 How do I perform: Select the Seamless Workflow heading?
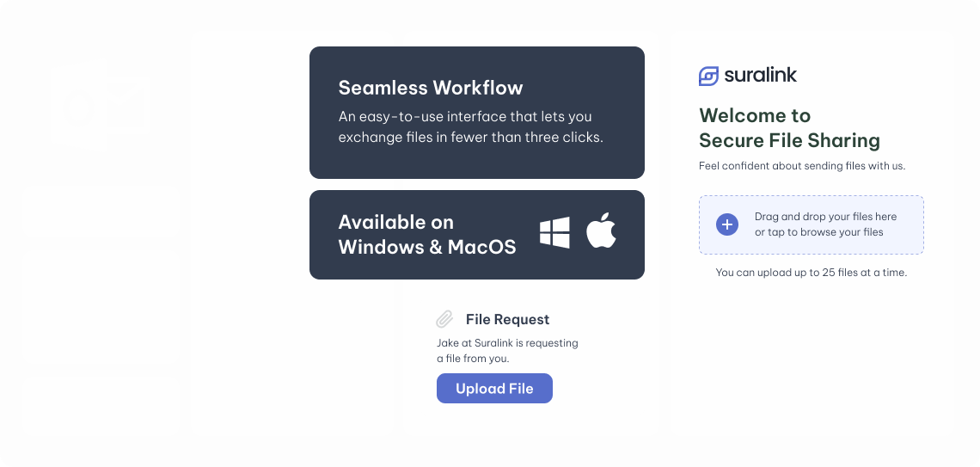click(431, 88)
